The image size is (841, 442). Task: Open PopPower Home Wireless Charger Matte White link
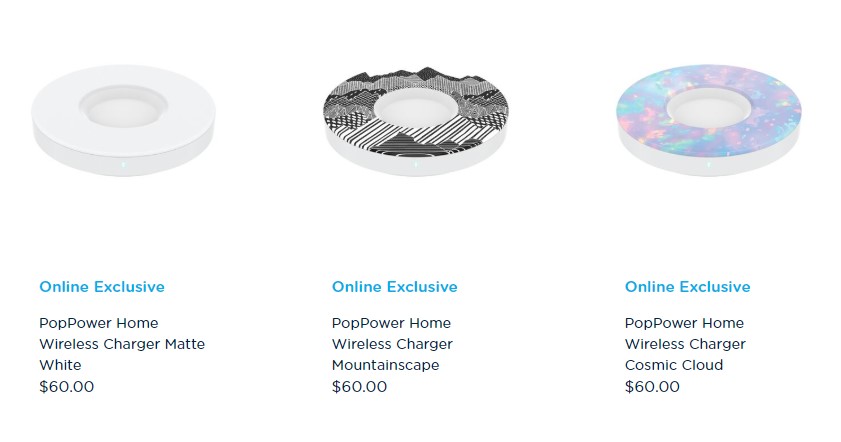122,344
